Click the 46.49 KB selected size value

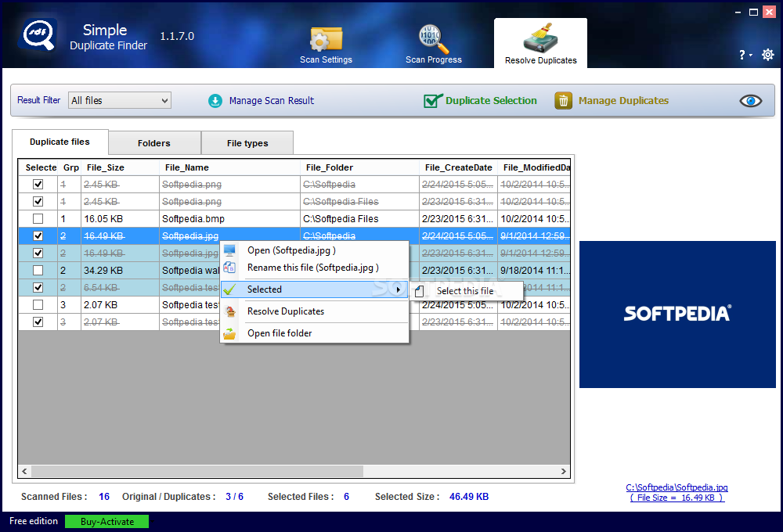(469, 497)
